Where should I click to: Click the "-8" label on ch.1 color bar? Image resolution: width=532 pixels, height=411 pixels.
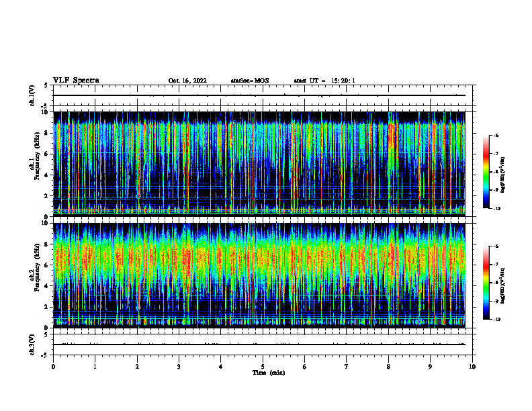496,172
